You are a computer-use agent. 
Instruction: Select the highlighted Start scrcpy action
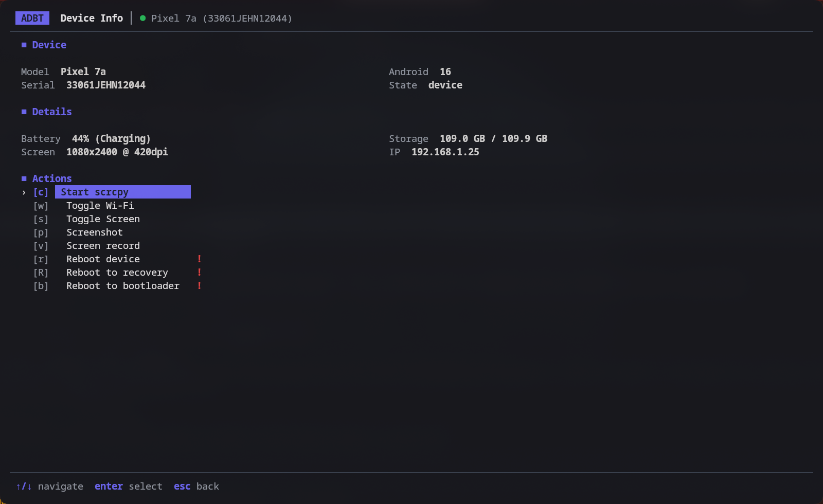tap(123, 192)
